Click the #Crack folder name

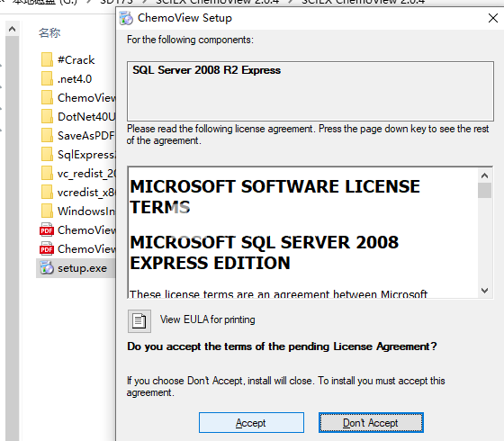(x=76, y=60)
